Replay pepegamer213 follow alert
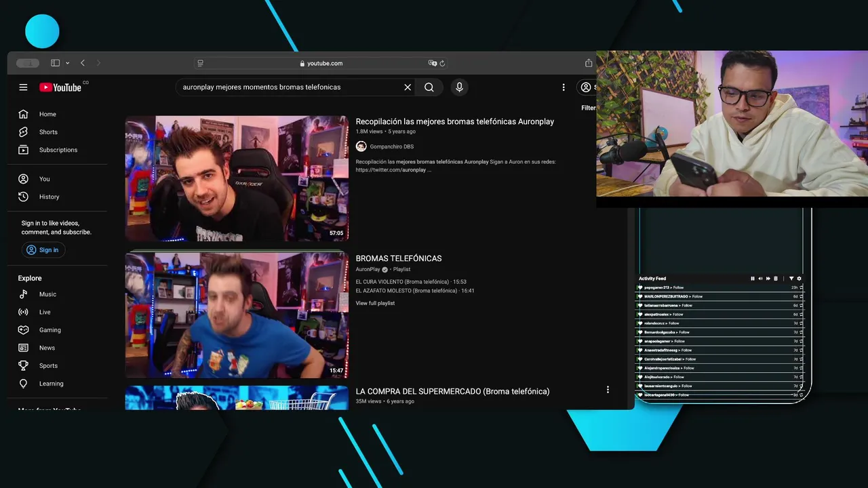The height and width of the screenshot is (488, 868). pyautogui.click(x=801, y=287)
